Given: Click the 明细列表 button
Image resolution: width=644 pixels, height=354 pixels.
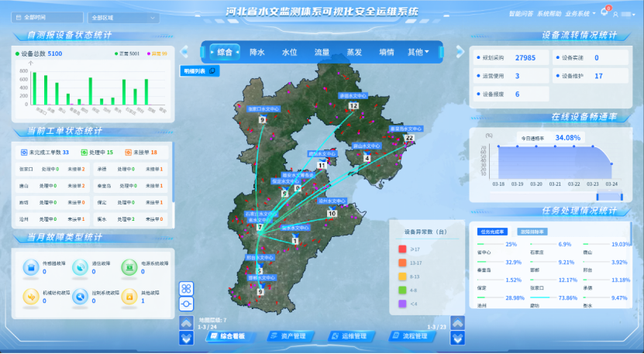Looking at the screenshot, I should 199,70.
